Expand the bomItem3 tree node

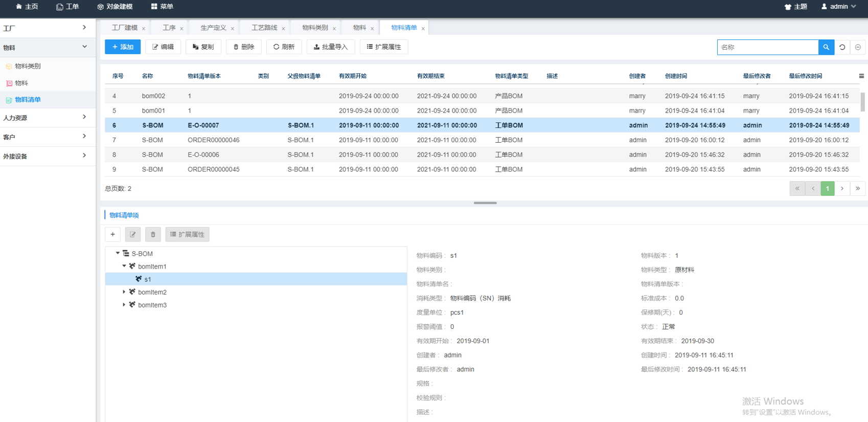[x=124, y=305]
